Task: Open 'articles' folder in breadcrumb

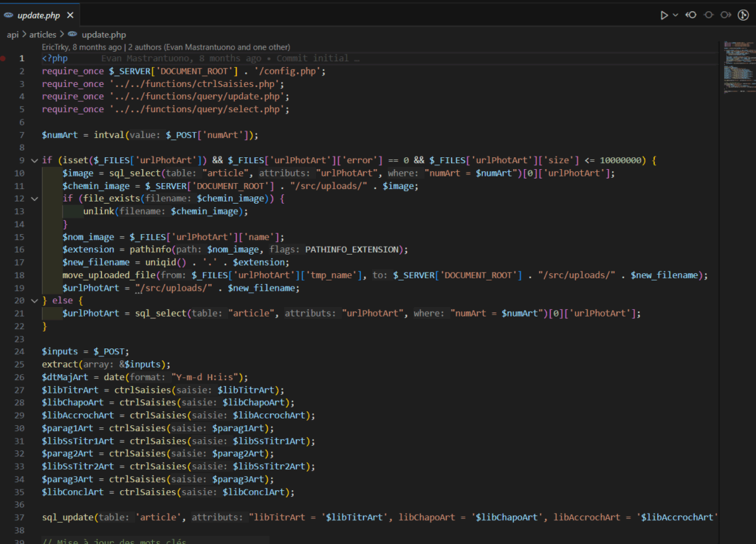Action: [x=43, y=34]
